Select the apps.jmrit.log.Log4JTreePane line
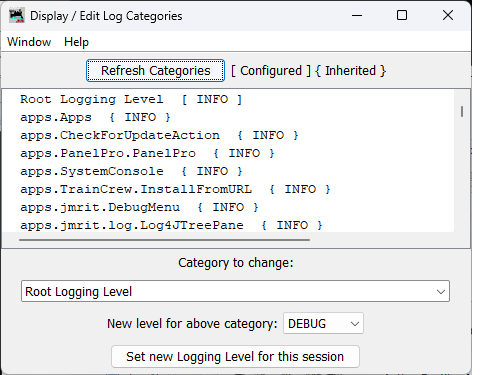Image resolution: width=480 pixels, height=375 pixels. (x=171, y=225)
